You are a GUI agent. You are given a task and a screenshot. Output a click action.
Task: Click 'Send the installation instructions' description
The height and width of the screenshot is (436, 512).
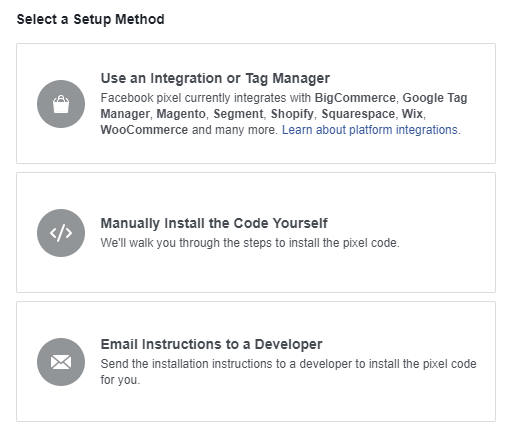point(289,372)
